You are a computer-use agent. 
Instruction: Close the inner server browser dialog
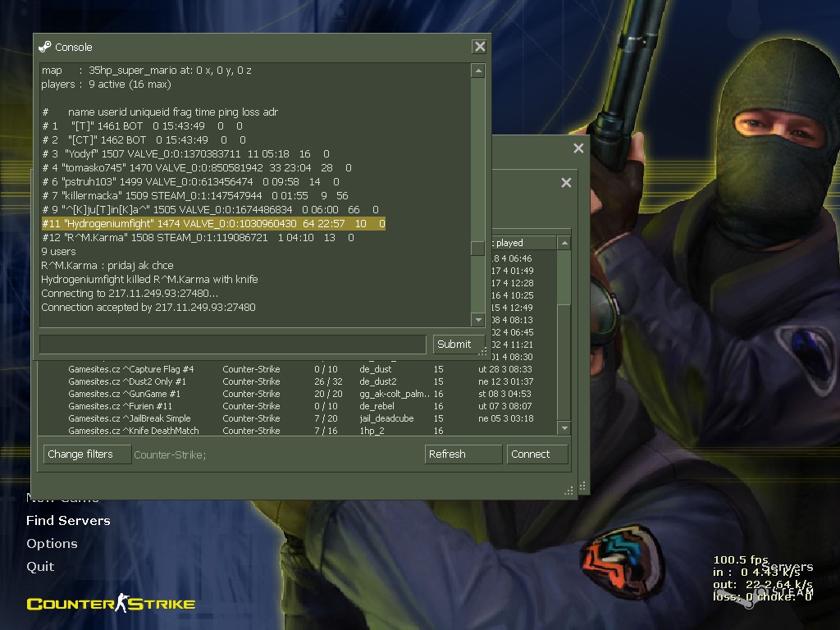566,183
